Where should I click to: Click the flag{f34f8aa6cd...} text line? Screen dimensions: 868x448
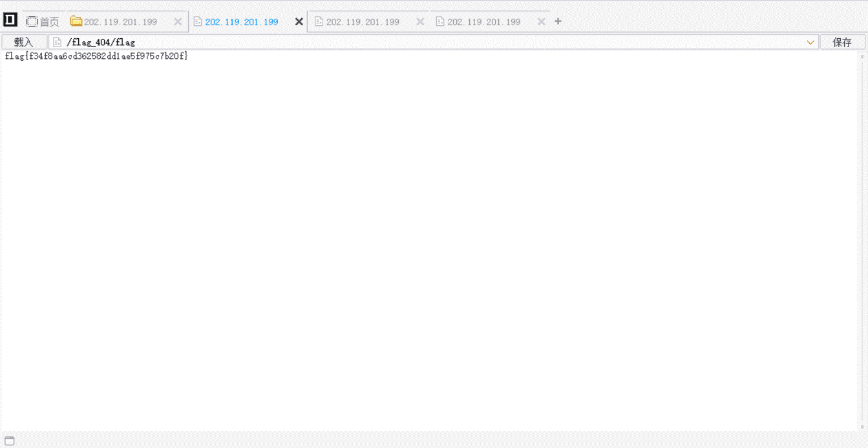click(x=96, y=56)
